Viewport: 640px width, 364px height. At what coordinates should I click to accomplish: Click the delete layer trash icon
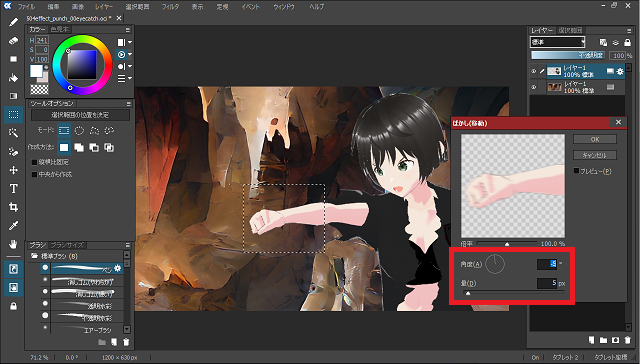(628, 340)
